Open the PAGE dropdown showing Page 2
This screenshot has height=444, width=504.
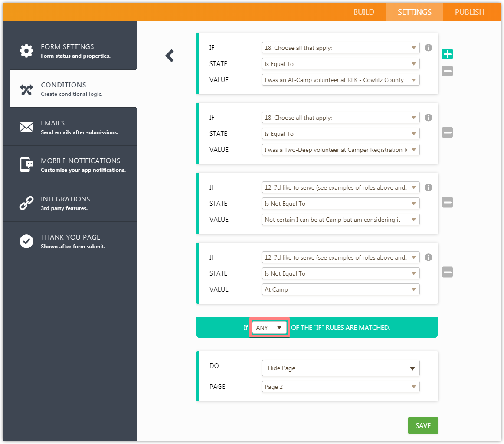click(x=340, y=386)
